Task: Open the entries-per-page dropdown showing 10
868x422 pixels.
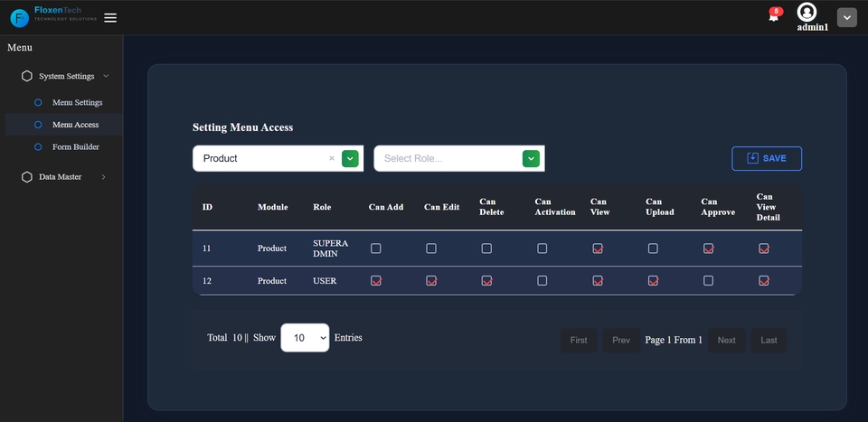Action: click(305, 338)
